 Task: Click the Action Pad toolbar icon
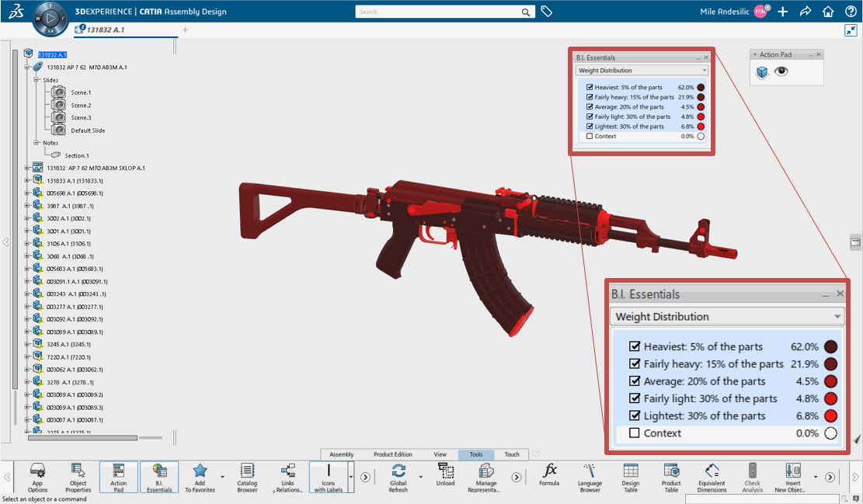[x=118, y=477]
